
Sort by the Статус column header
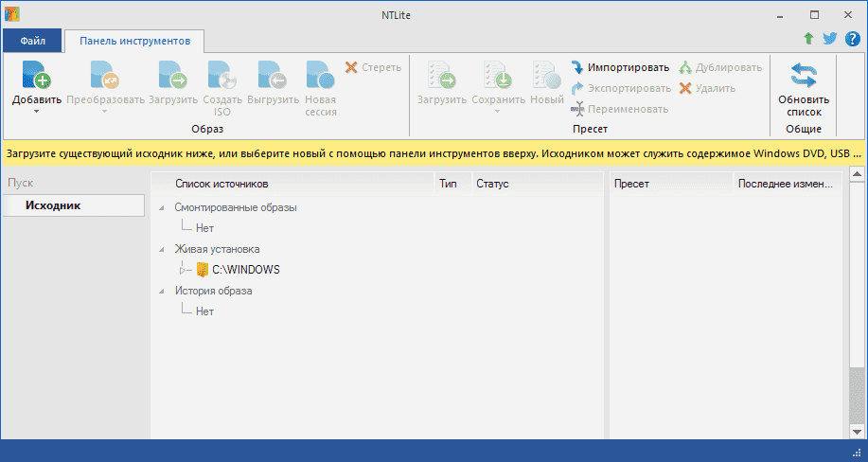[492, 184]
